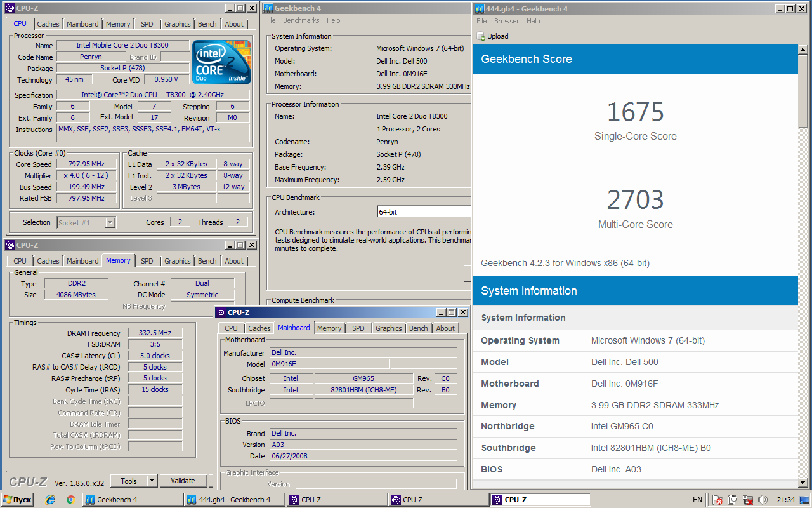The height and width of the screenshot is (508, 812).
Task: Open Bench tab in the CPU-Z Memory window
Action: [207, 261]
